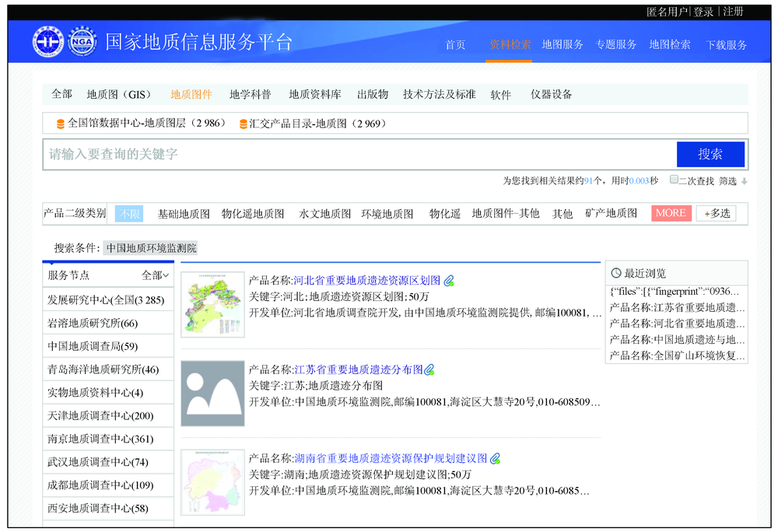Viewport: 778px width, 532px height.
Task: Select the 出版物 category tab
Action: coord(373,94)
